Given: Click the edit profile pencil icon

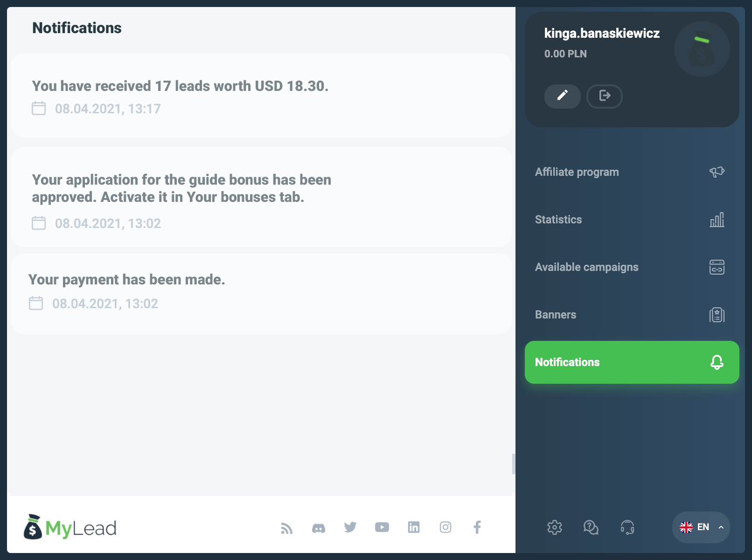Looking at the screenshot, I should [x=562, y=96].
